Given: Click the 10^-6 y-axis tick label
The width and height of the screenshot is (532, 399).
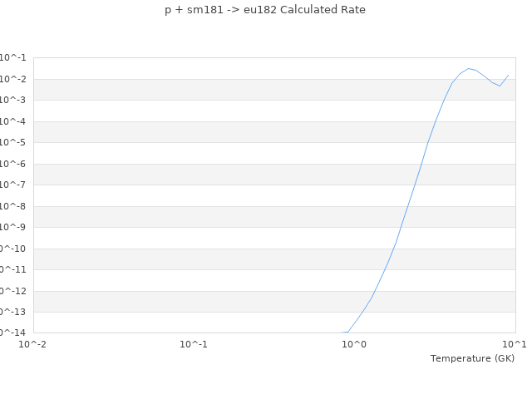Looking at the screenshot, I should 12,164.
